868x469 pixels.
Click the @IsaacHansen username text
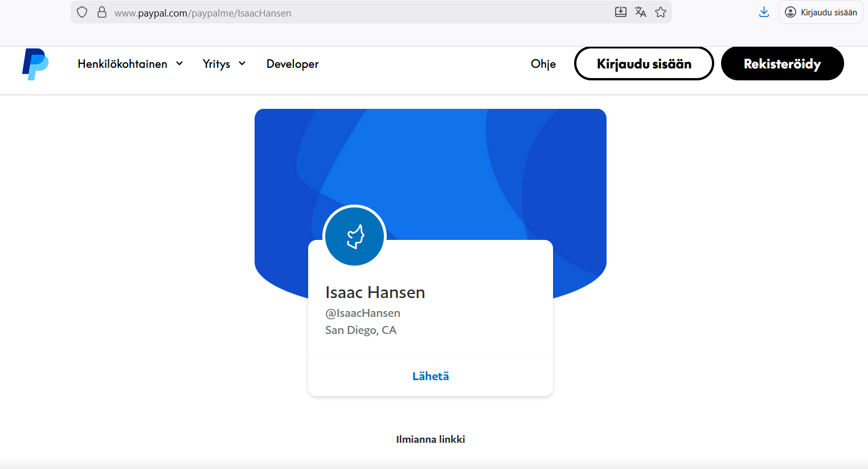pyautogui.click(x=363, y=313)
